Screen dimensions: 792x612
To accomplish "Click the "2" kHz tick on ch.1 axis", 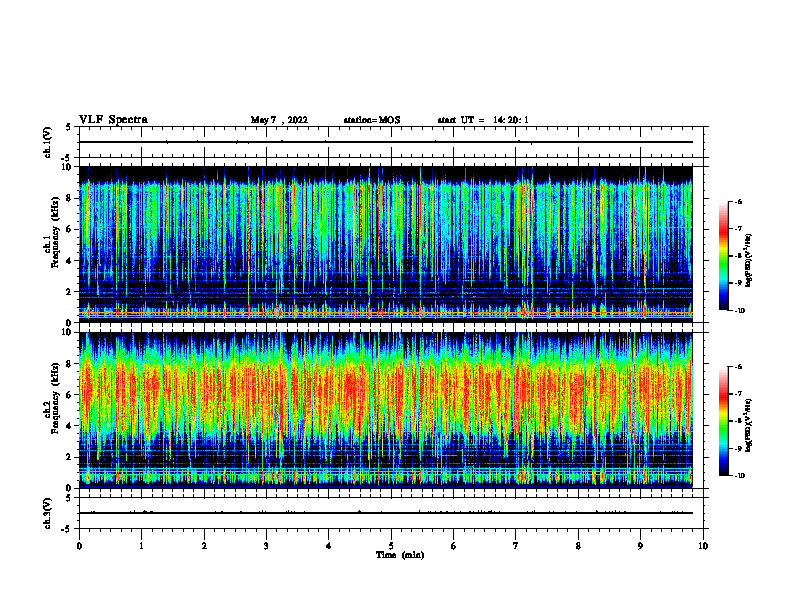I will [x=70, y=292].
